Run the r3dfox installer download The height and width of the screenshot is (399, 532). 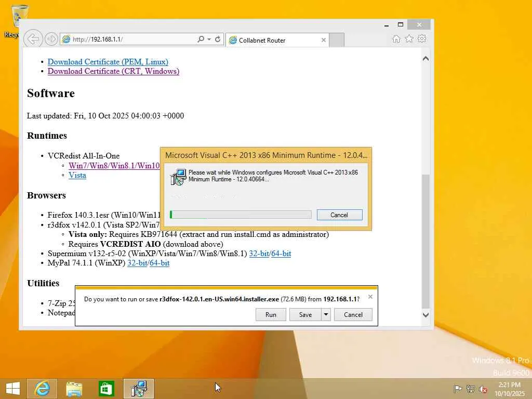(271, 314)
